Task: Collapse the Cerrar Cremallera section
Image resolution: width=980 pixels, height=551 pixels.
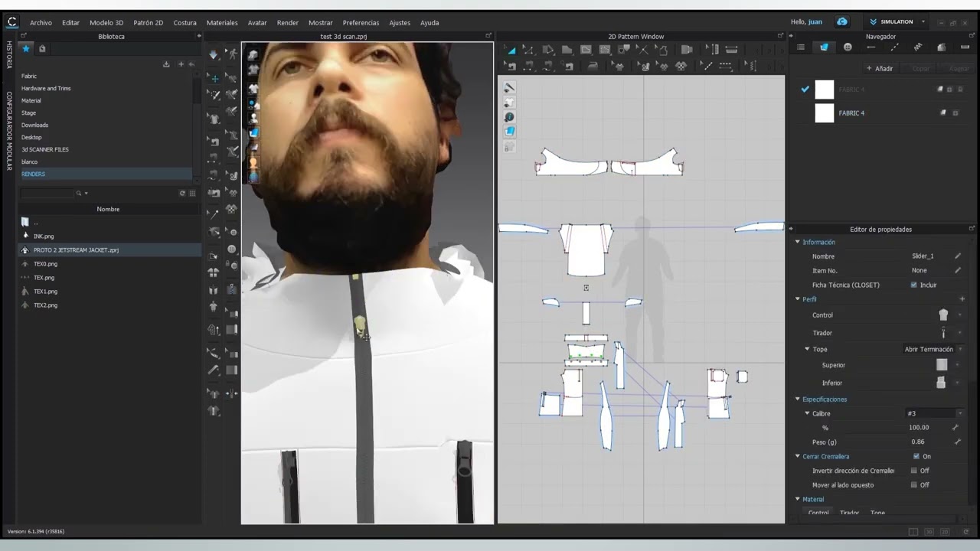Action: [x=797, y=456]
